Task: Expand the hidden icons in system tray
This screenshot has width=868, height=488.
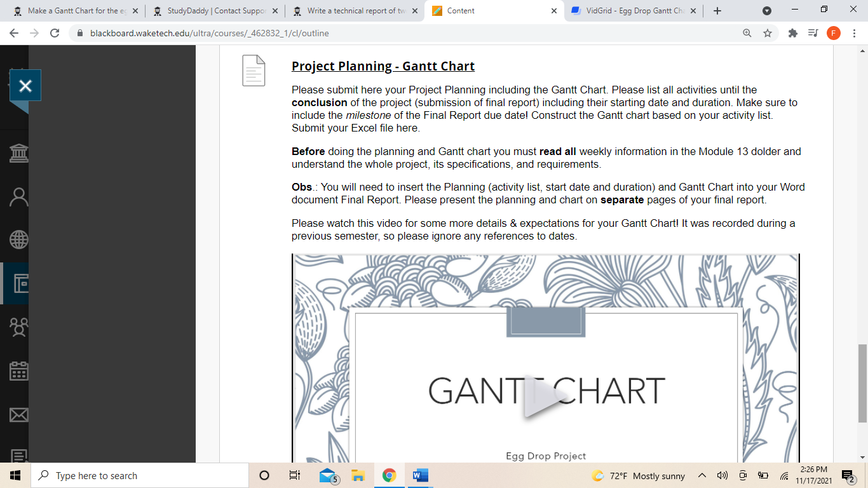Action: pyautogui.click(x=702, y=475)
